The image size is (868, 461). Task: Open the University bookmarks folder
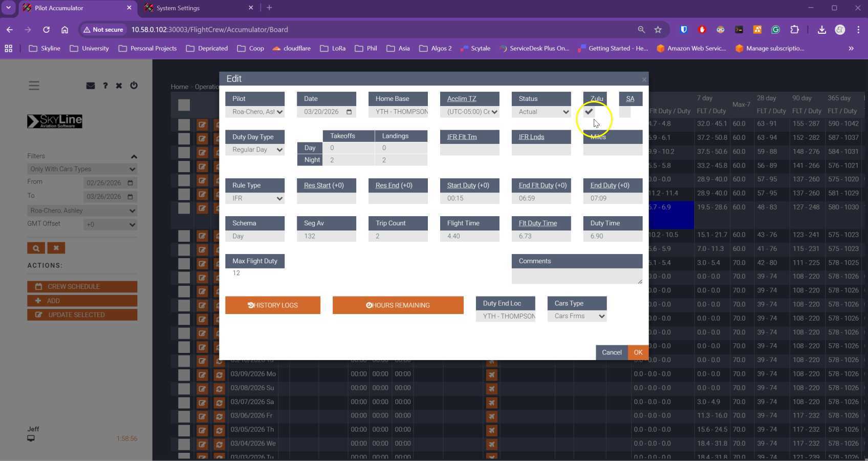point(90,48)
